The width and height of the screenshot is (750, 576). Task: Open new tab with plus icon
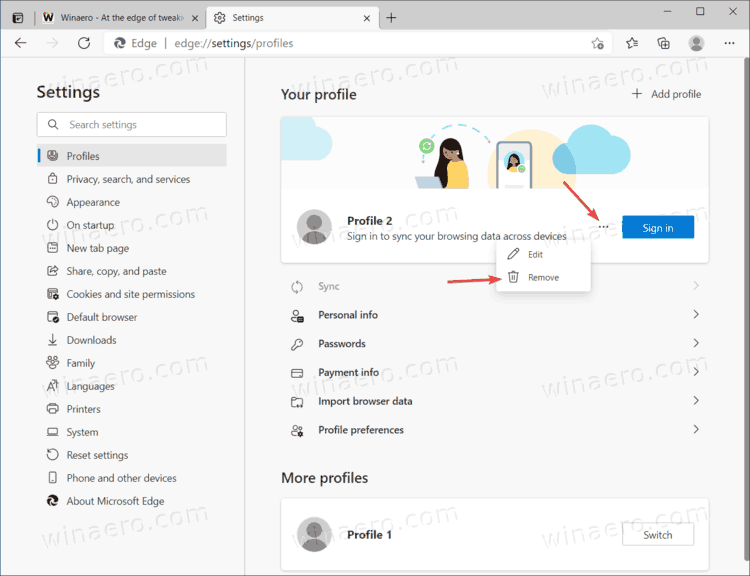(x=391, y=18)
